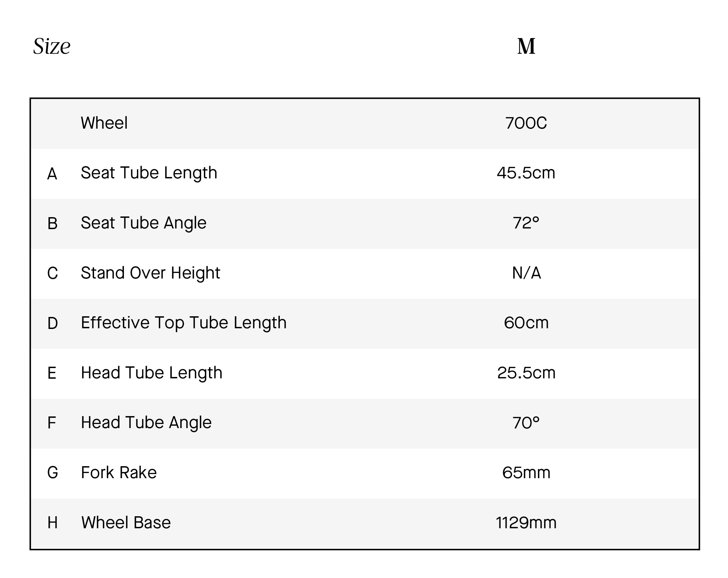The image size is (728, 578).
Task: Click the 700C wheel value
Action: pyautogui.click(x=526, y=123)
